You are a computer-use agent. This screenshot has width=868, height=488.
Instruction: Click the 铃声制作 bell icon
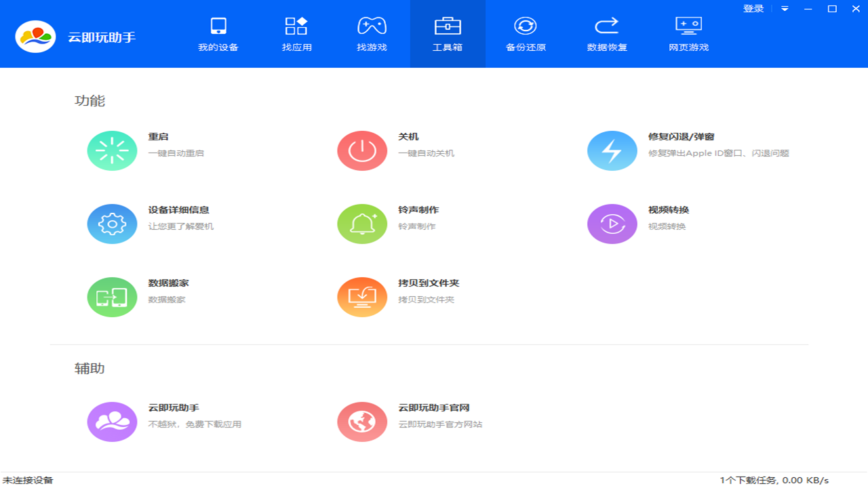pyautogui.click(x=361, y=223)
